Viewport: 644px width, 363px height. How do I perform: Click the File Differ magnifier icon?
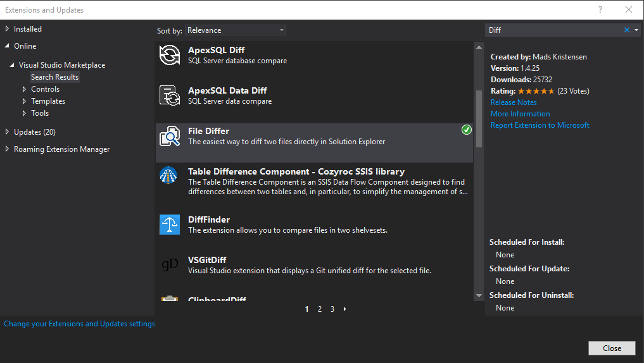pyautogui.click(x=170, y=136)
